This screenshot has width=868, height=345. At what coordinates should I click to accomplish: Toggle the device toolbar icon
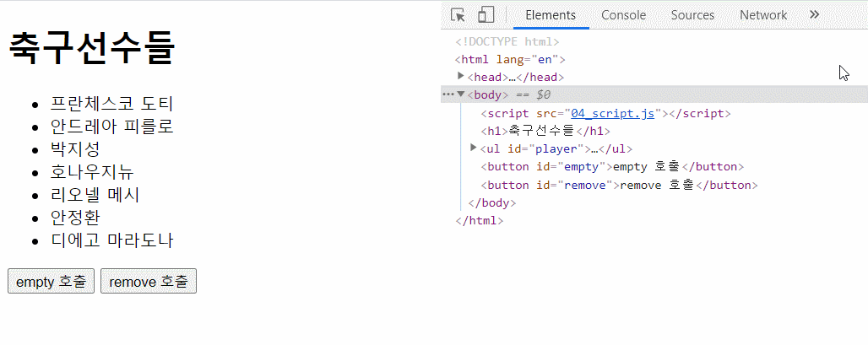pyautogui.click(x=486, y=15)
